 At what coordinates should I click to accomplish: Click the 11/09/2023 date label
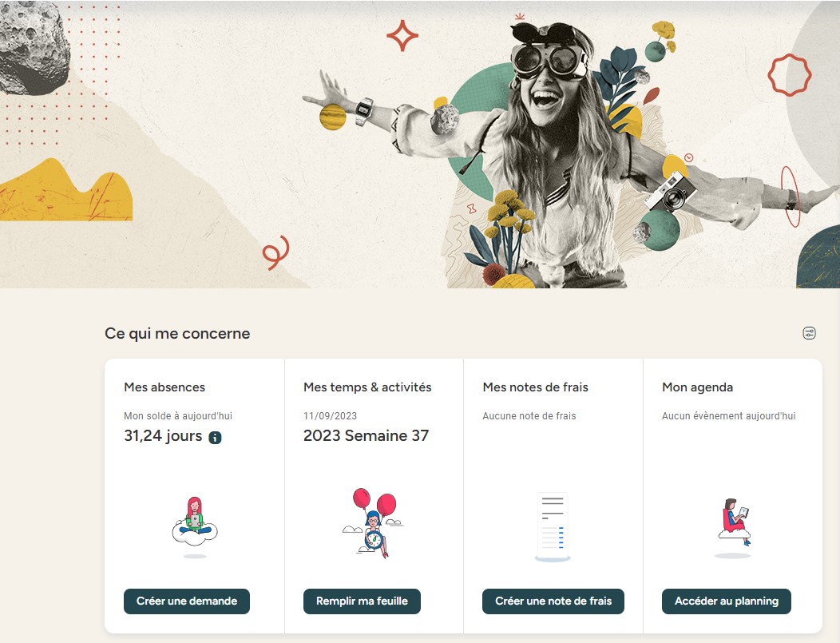[330, 416]
